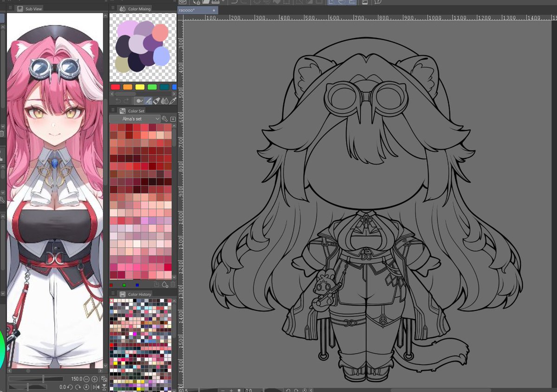
Task: Close the raoooo* canvas tab dot
Action: (x=214, y=10)
